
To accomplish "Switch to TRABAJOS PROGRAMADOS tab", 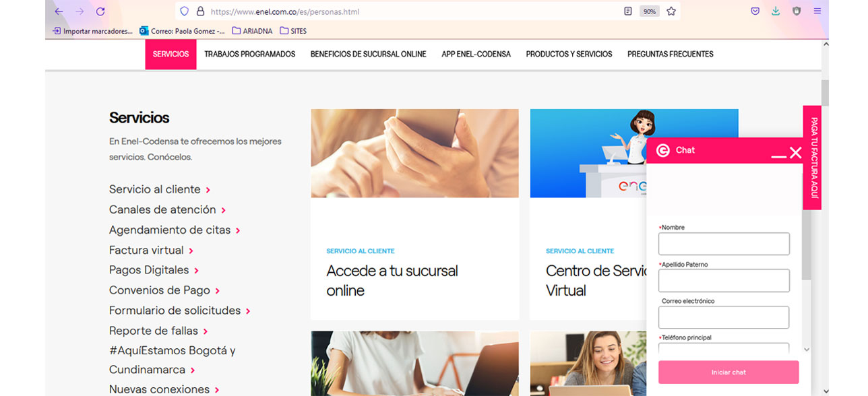I will click(250, 54).
